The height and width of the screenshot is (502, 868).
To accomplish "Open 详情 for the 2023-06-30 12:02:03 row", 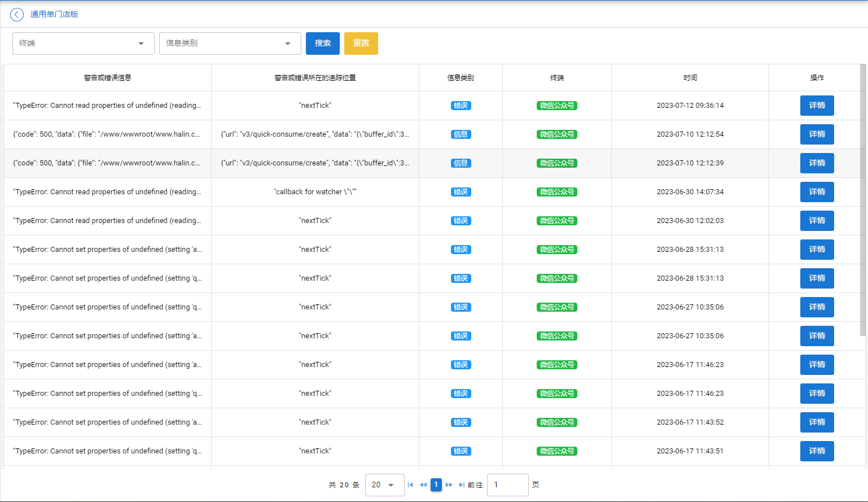I will [x=817, y=221].
